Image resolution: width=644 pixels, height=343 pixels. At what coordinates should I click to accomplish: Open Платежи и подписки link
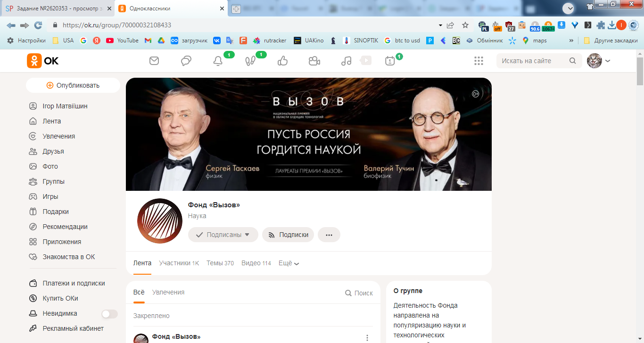coord(74,283)
